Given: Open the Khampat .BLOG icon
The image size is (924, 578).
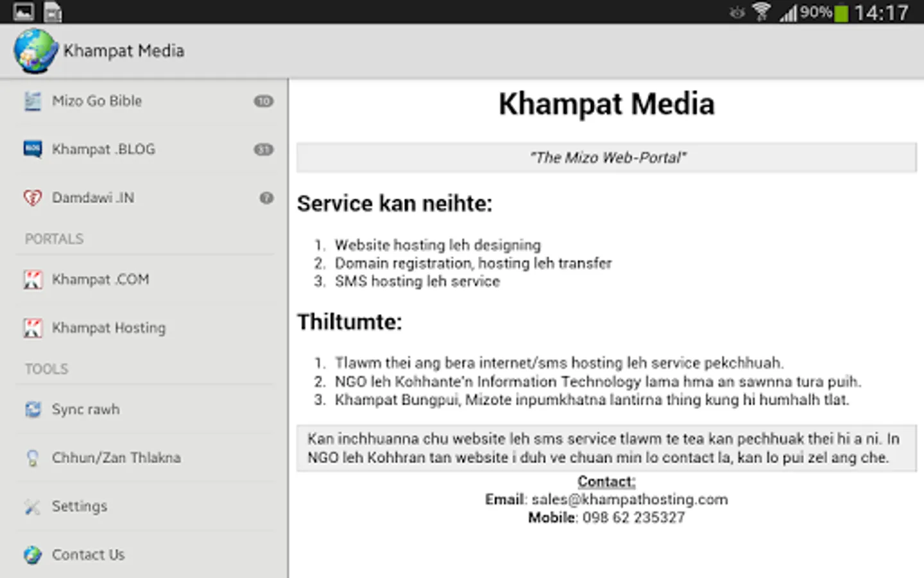Looking at the screenshot, I should (x=33, y=149).
